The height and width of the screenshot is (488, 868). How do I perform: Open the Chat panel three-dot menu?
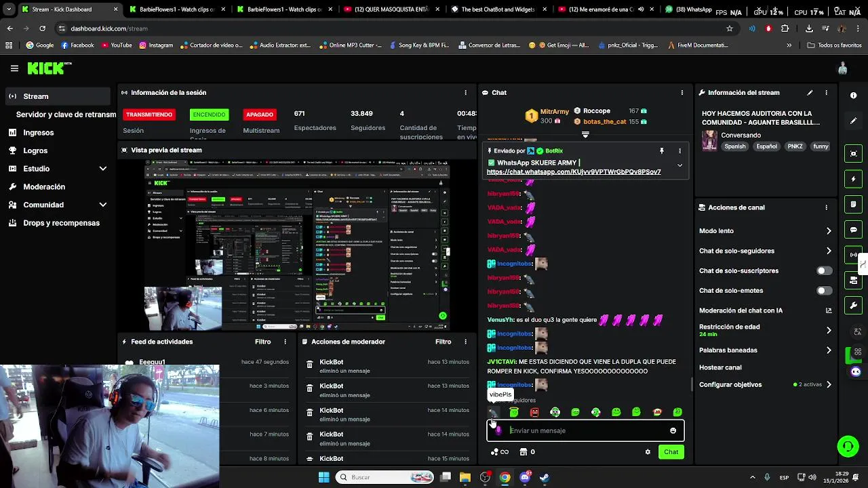coord(682,93)
